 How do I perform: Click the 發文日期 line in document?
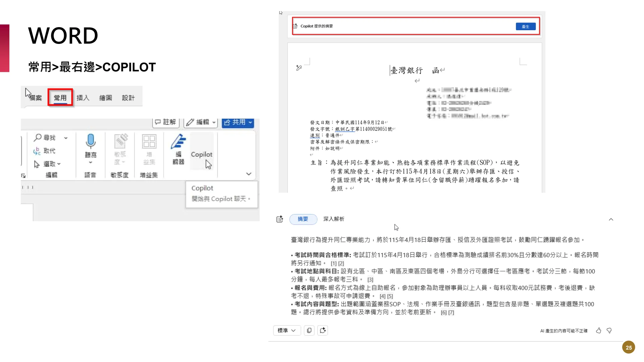pyautogui.click(x=349, y=123)
